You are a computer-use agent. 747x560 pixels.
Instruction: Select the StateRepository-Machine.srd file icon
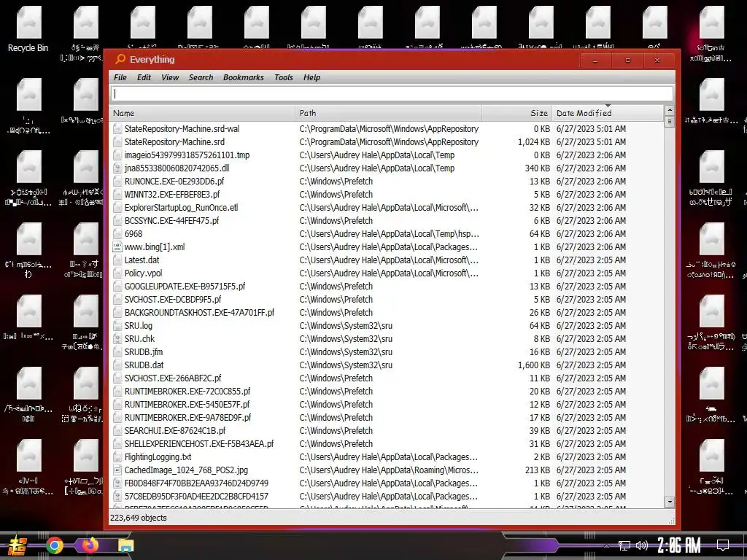[117, 142]
